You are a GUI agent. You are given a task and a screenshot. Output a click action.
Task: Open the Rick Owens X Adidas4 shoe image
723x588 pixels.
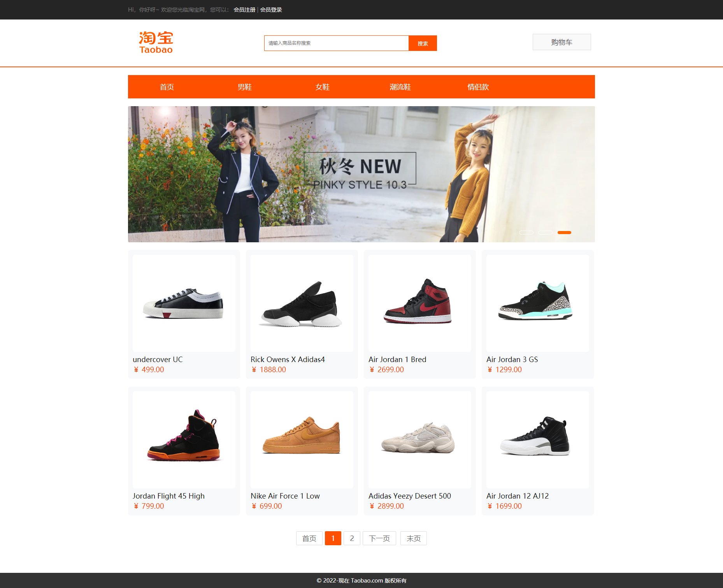pyautogui.click(x=302, y=303)
